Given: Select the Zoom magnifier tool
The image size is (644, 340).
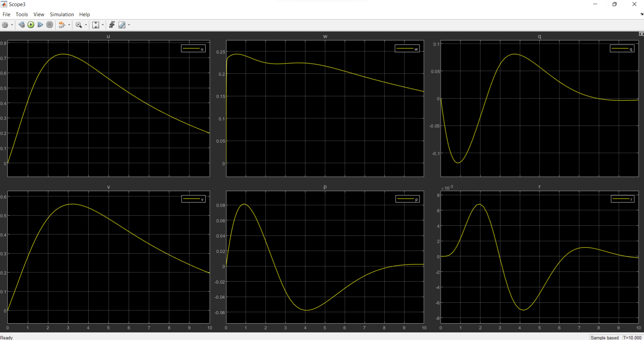Looking at the screenshot, I should (x=79, y=25).
